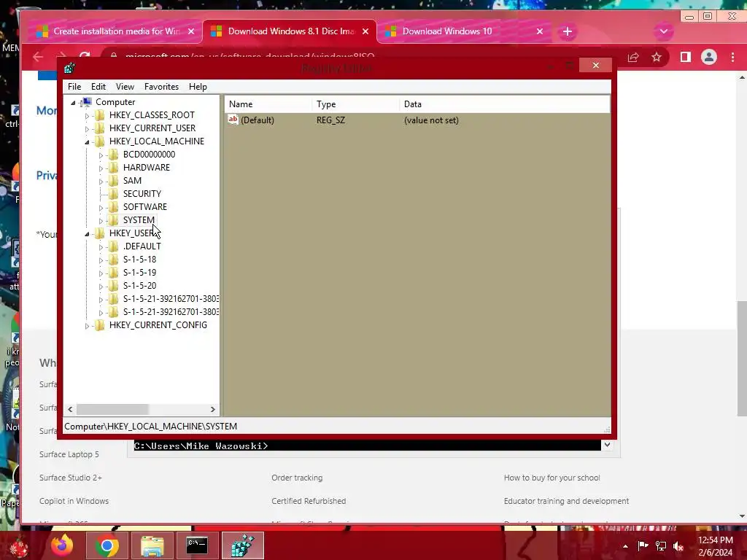Sort values by Name column header
This screenshot has height=560, width=747.
tap(268, 104)
